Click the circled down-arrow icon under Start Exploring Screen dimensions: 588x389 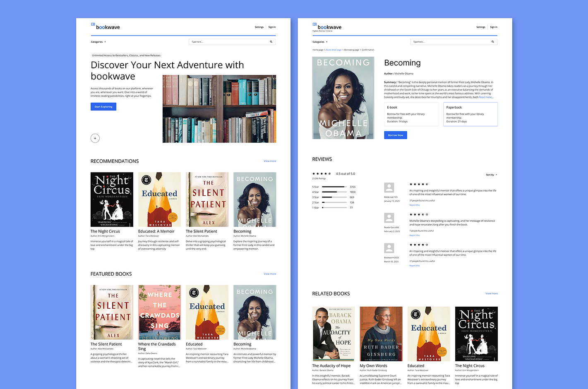pos(95,138)
